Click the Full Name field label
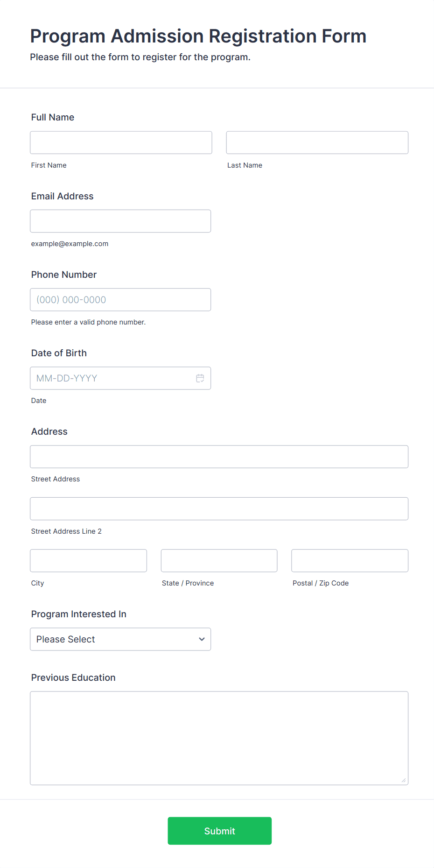434x868 pixels. click(x=53, y=117)
